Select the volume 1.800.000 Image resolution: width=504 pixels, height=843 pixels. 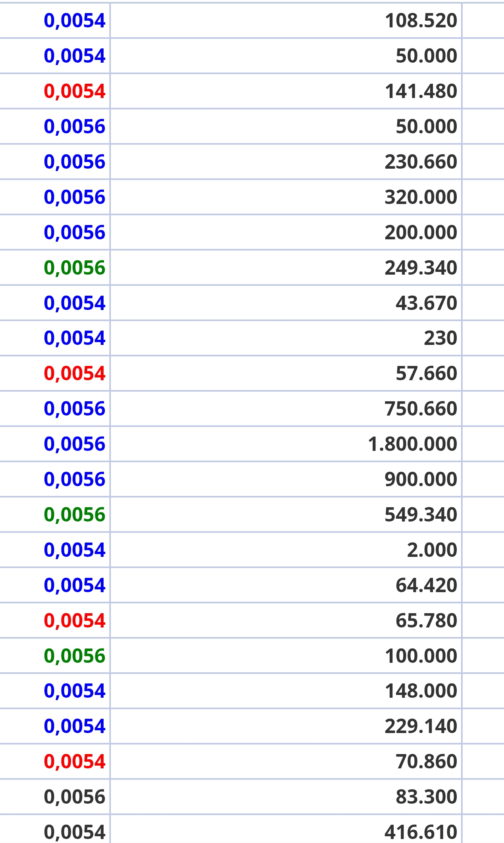pos(412,444)
